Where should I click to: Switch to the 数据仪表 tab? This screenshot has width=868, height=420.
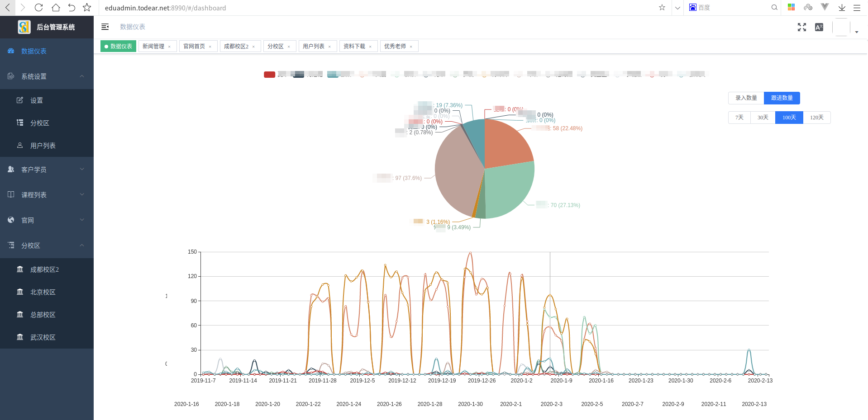[118, 47]
